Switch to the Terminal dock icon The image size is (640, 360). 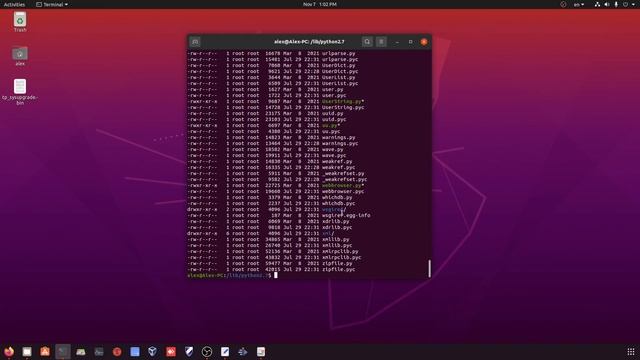(x=63, y=351)
